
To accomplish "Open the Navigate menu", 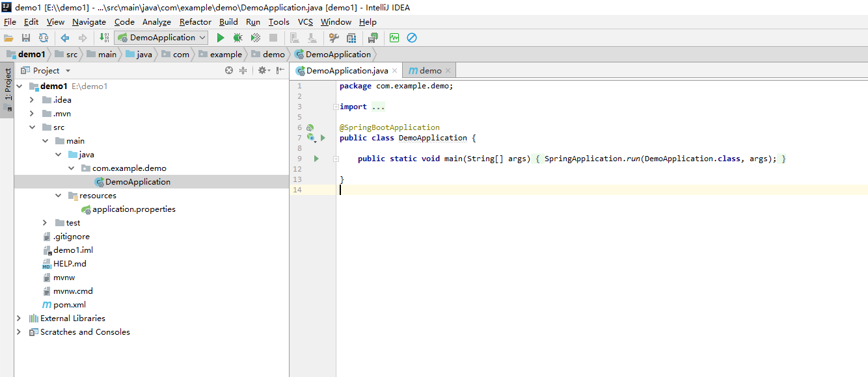I will tap(88, 22).
